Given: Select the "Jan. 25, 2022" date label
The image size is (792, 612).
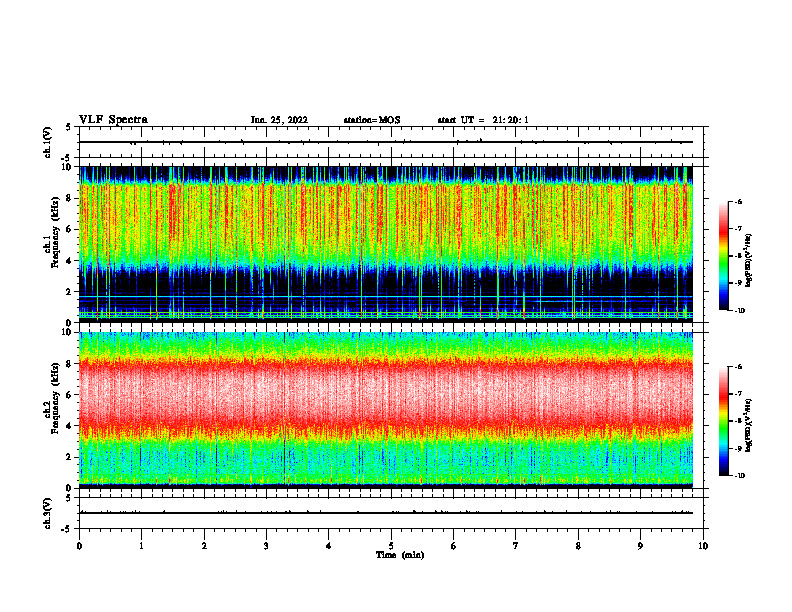Looking at the screenshot, I should point(279,120).
